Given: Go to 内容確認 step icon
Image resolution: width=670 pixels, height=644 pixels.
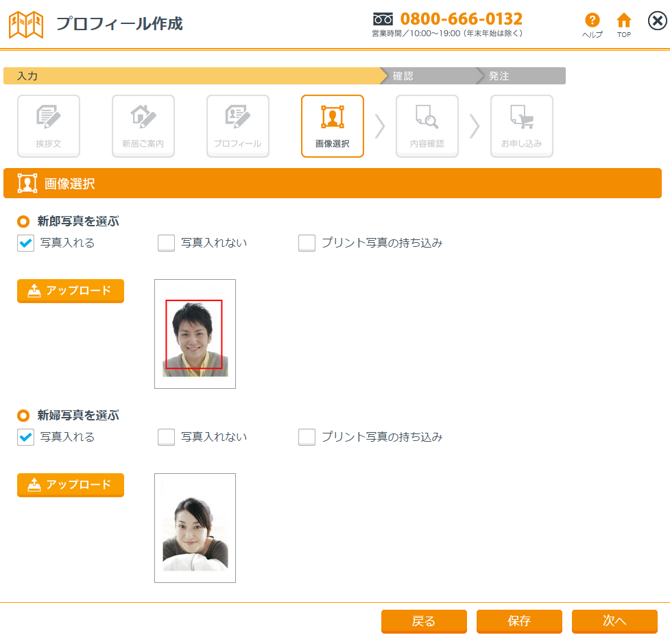Looking at the screenshot, I should point(427,126).
